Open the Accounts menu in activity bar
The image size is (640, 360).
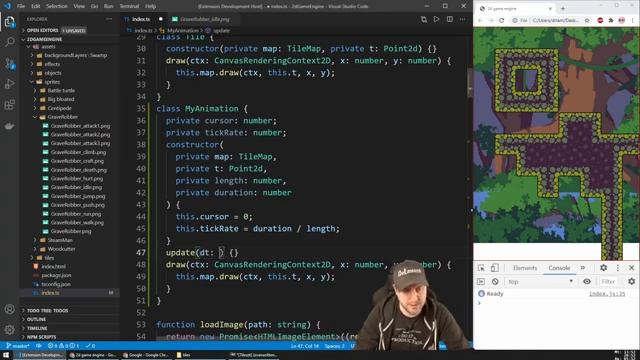[x=10, y=309]
